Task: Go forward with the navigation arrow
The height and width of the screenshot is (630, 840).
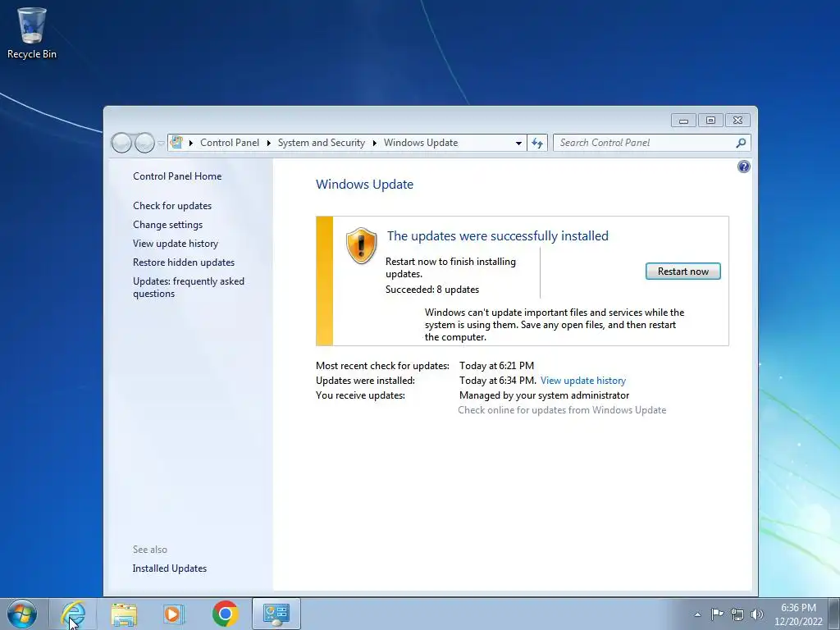Action: pos(144,143)
